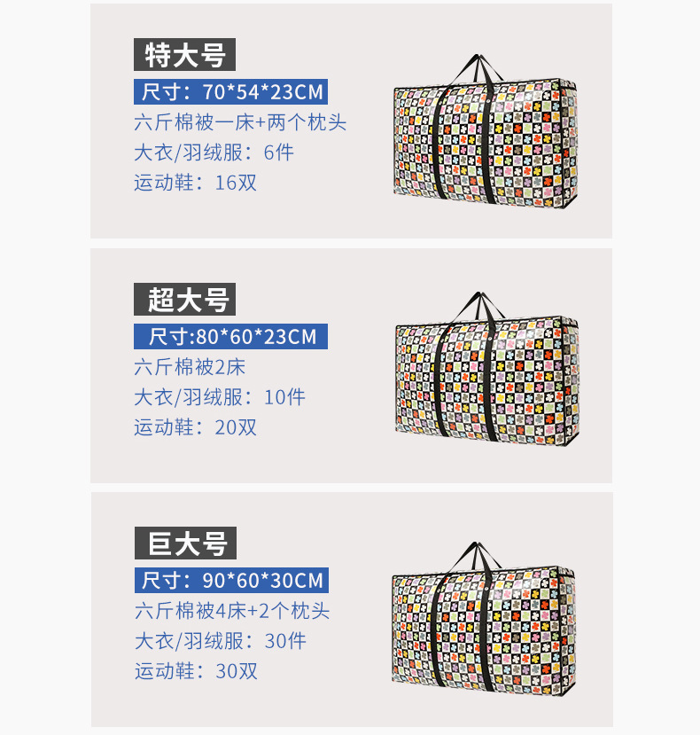Viewport: 700px width, 735px height.
Task: Click the text 六斤棉被2床
Action: pyautogui.click(x=190, y=367)
